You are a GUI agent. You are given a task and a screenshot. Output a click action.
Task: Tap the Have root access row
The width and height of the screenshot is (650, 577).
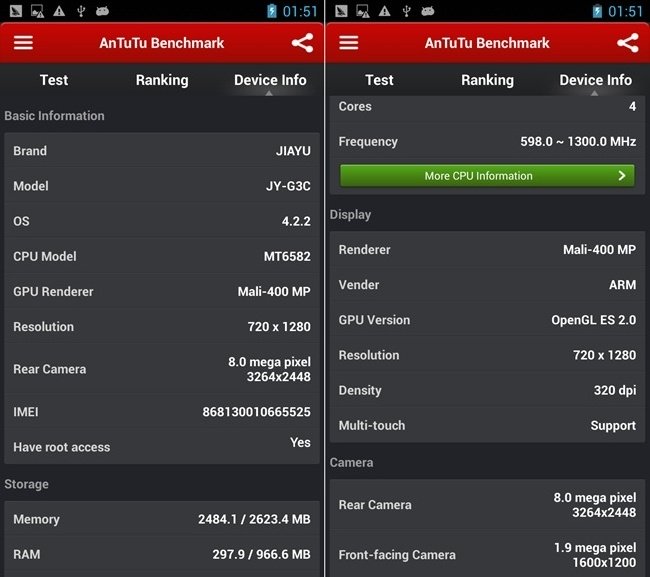coord(162,446)
